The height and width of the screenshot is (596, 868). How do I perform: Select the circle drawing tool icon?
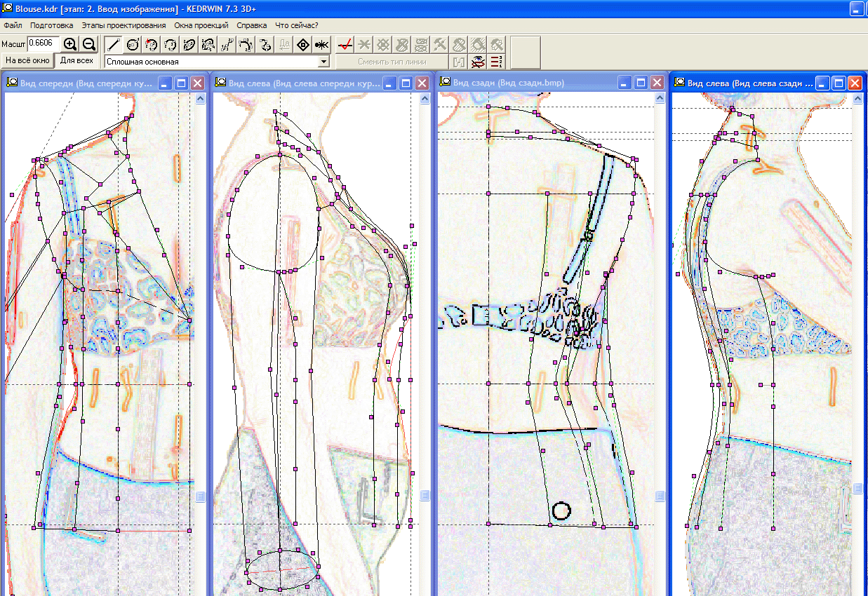132,44
